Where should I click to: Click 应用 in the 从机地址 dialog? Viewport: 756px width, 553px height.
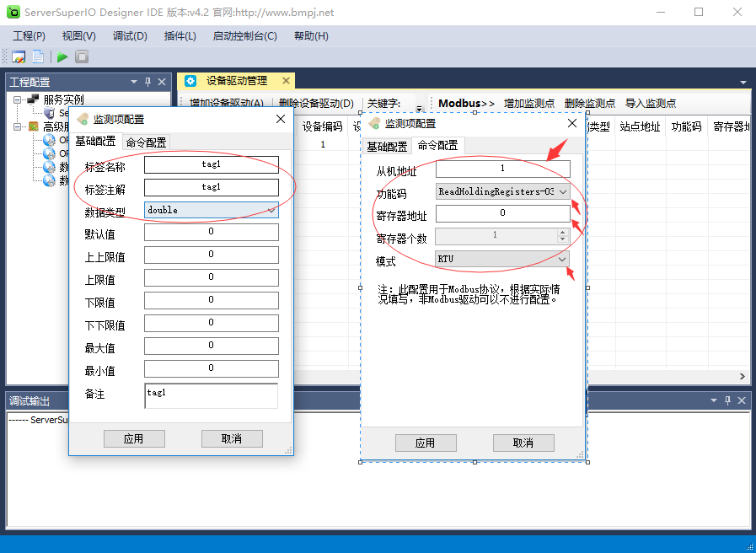point(426,443)
